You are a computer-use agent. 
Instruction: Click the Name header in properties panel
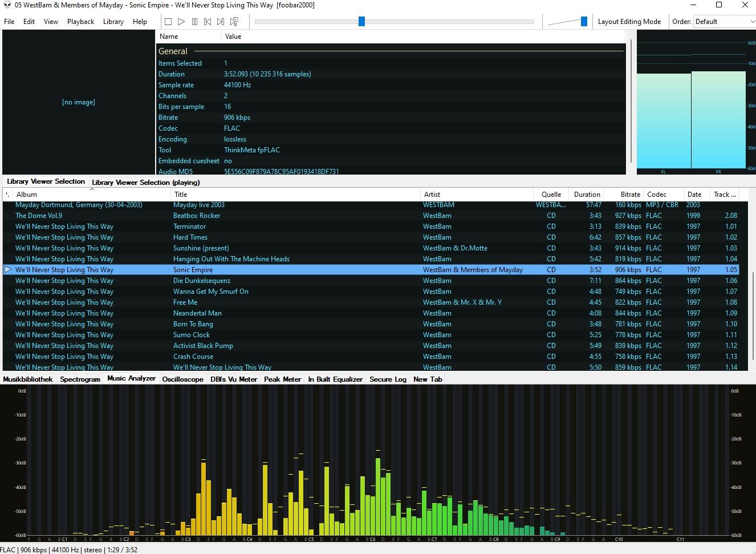pos(189,37)
